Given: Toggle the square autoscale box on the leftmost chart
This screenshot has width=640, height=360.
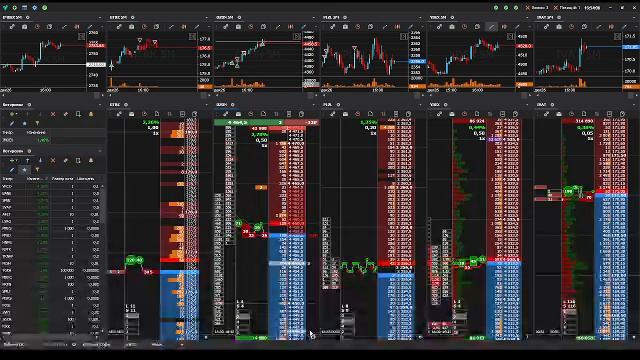Looking at the screenshot, I should pyautogui.click(x=81, y=36).
